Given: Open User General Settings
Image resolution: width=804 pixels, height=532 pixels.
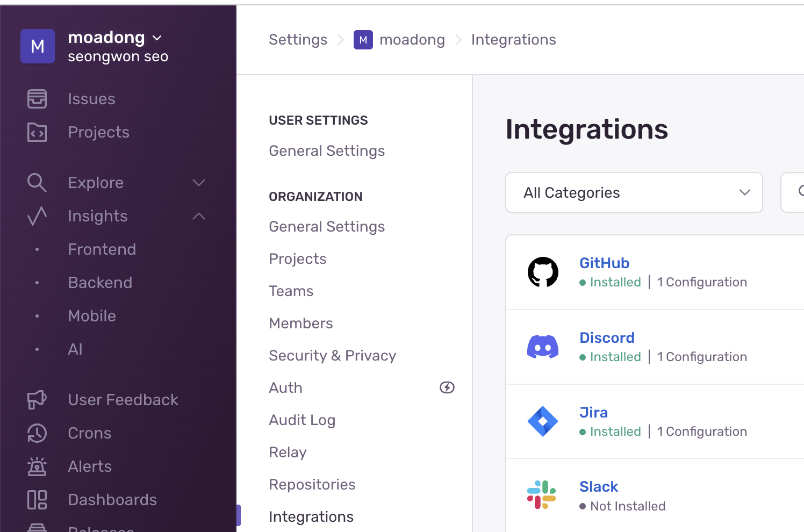Looking at the screenshot, I should coord(327,151).
